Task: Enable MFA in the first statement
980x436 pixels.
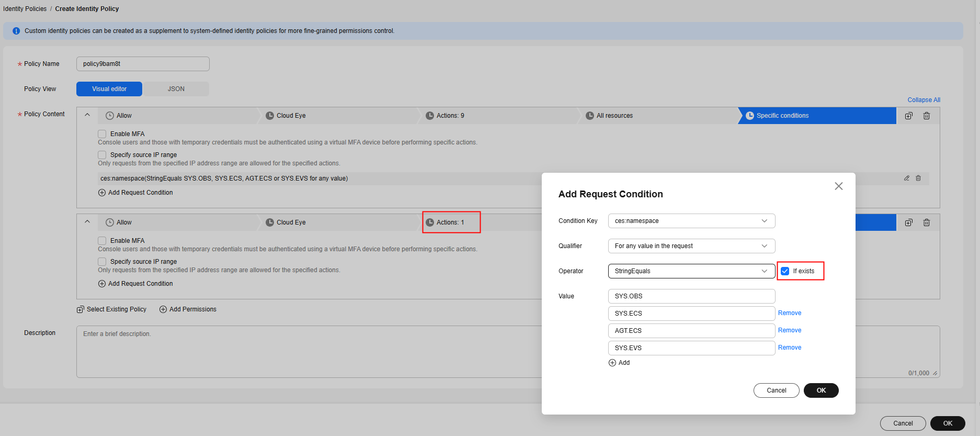Action: [x=102, y=134]
